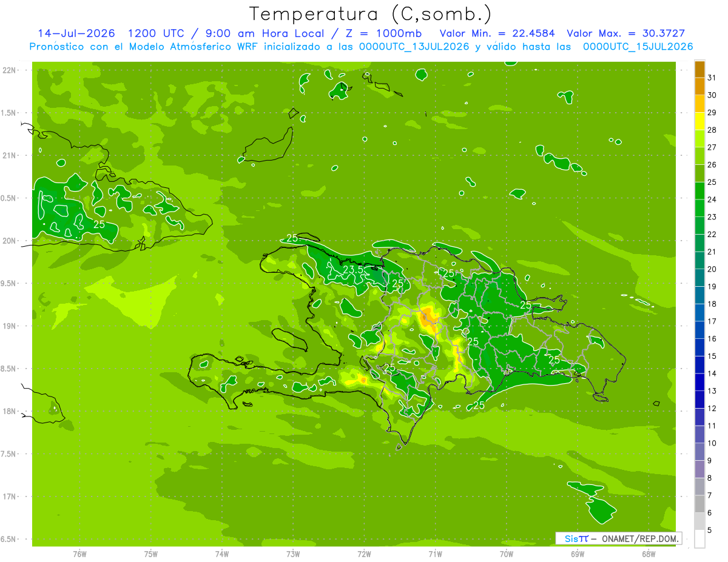Click the '73W' longitude label

[293, 554]
